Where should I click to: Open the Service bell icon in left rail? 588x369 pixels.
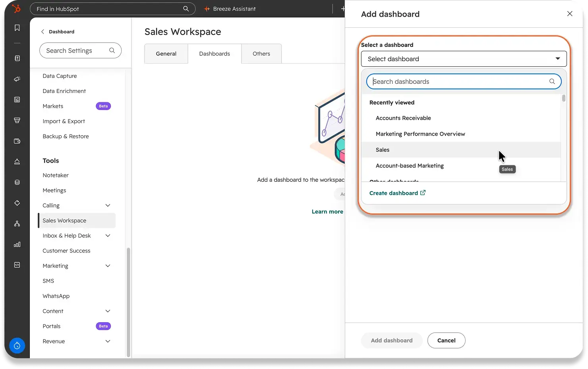point(17,161)
